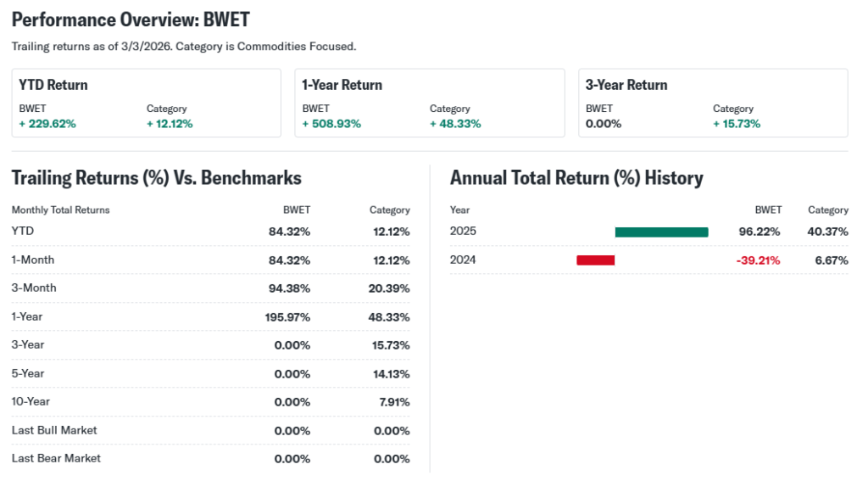Select the 3-Month row label
Viewport: 868px width, 481px height.
(34, 288)
